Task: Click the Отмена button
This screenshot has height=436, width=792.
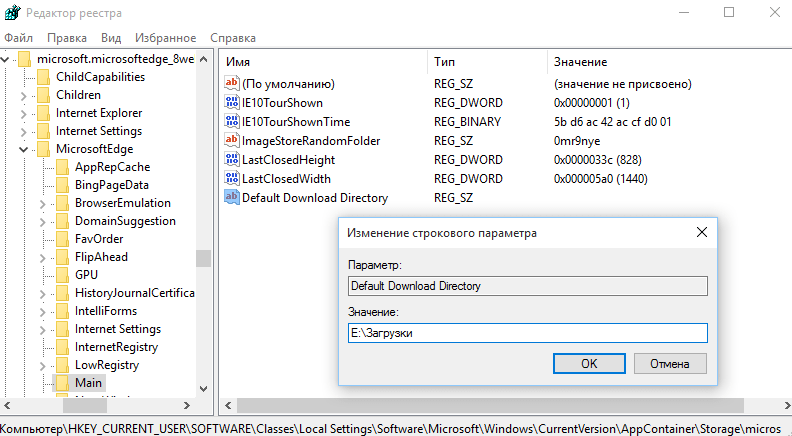Action: click(670, 363)
